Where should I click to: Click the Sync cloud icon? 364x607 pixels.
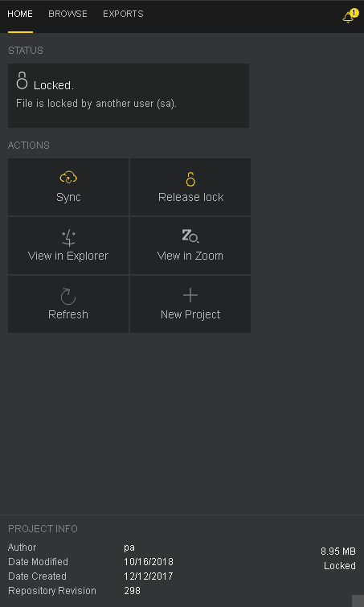(68, 178)
